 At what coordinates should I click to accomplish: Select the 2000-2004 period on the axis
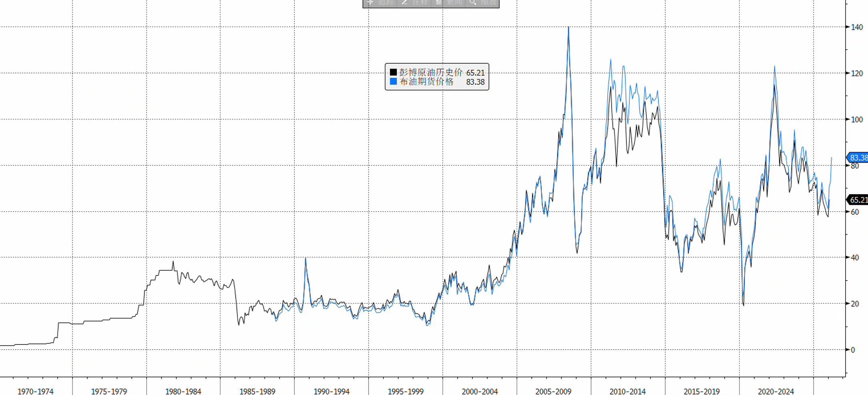coord(480,391)
